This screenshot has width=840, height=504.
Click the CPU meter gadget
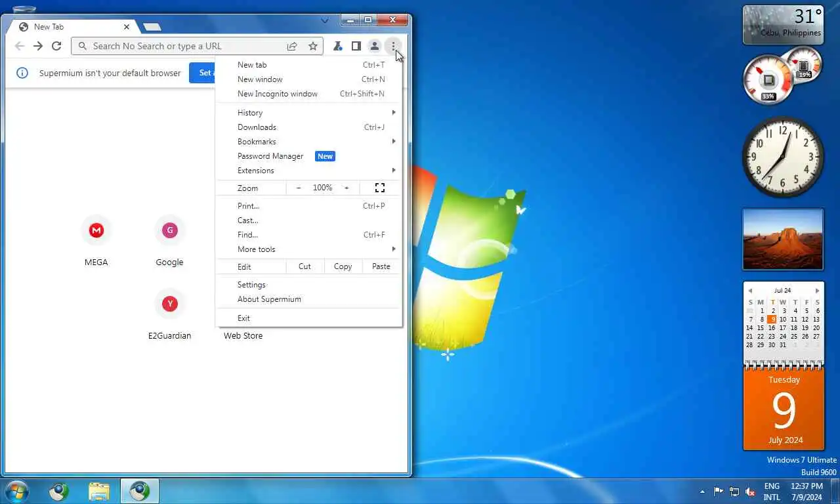pyautogui.click(x=769, y=80)
